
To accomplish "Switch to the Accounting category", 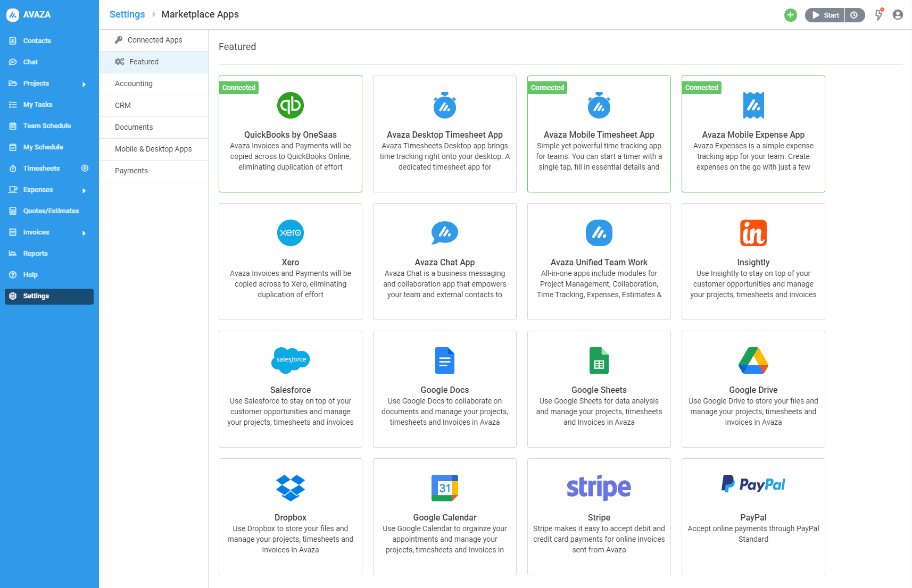I will [x=134, y=83].
